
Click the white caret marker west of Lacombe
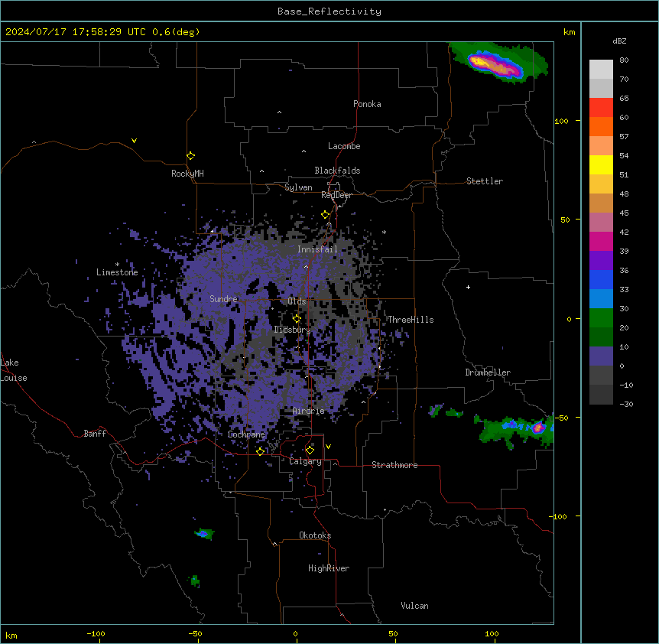click(304, 151)
